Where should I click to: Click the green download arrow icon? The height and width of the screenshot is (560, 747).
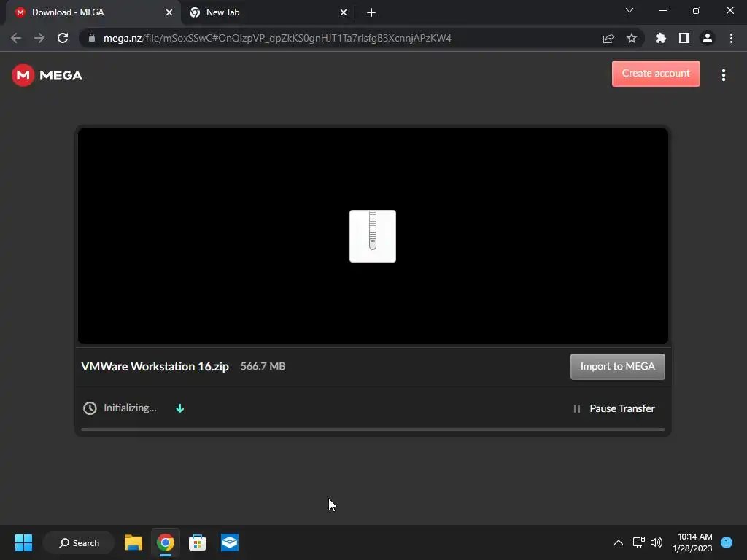180,408
